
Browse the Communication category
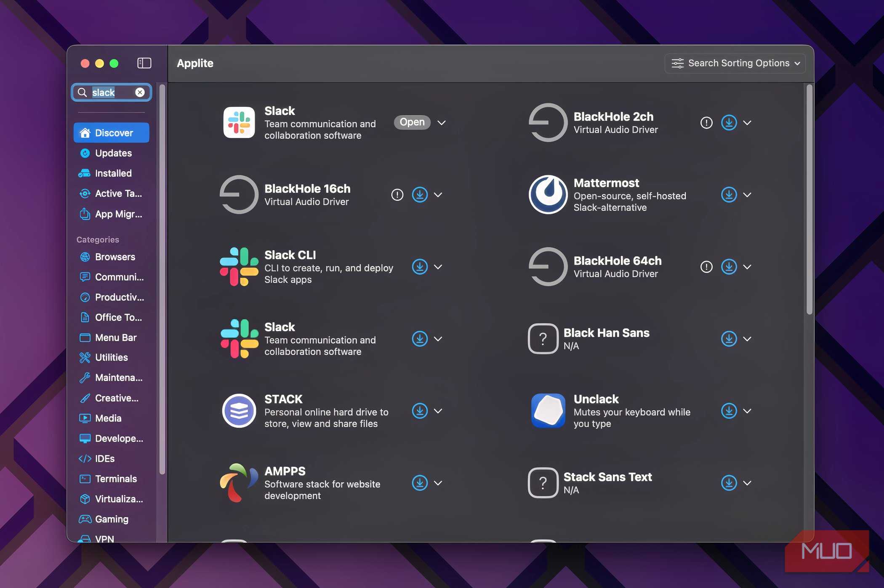[112, 277]
